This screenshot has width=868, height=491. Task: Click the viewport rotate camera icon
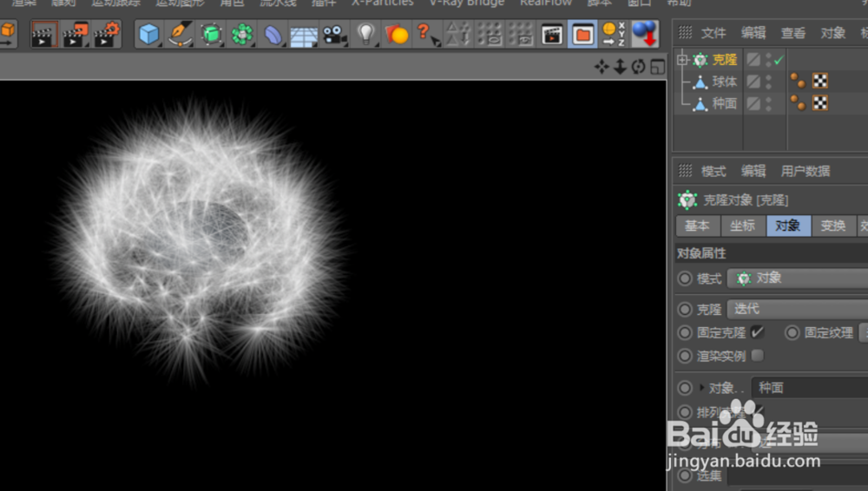pyautogui.click(x=638, y=67)
